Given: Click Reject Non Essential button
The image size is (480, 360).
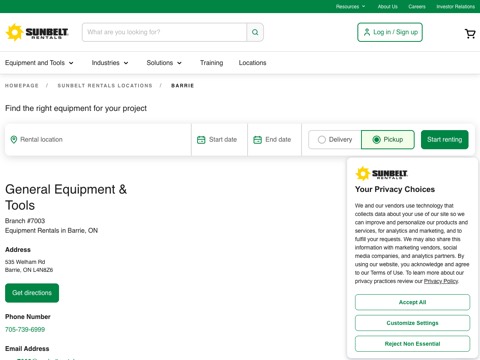Looking at the screenshot, I should pos(412,344).
